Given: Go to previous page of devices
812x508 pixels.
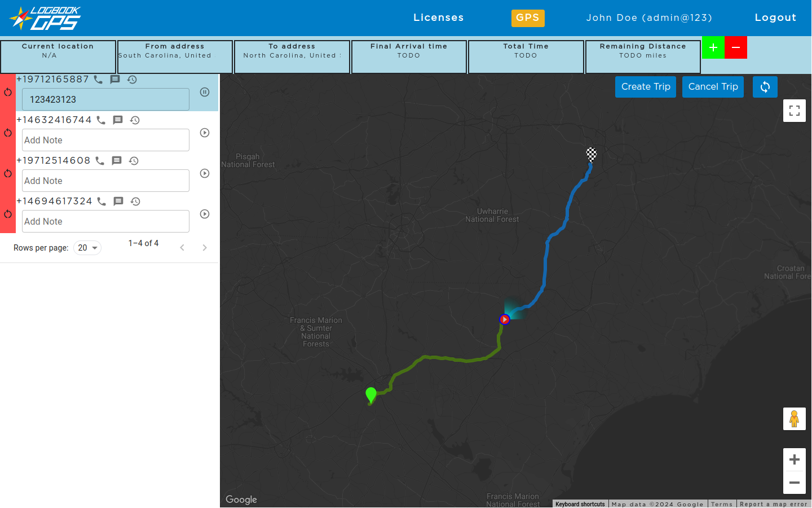Looking at the screenshot, I should click(x=182, y=248).
